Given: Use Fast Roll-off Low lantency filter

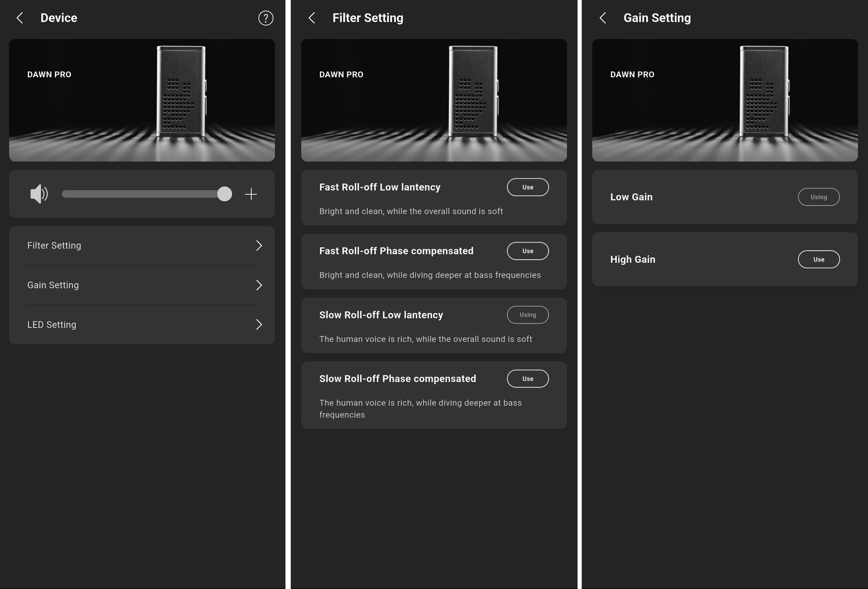Looking at the screenshot, I should click(x=527, y=187).
